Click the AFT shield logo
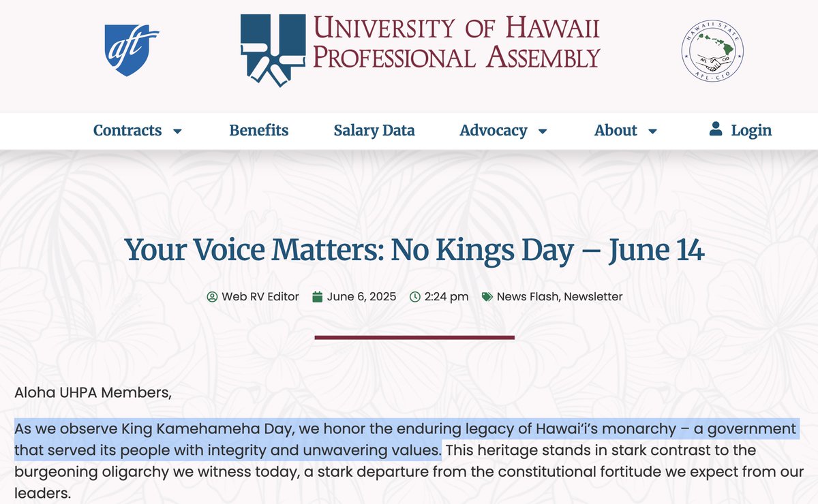 (x=132, y=50)
